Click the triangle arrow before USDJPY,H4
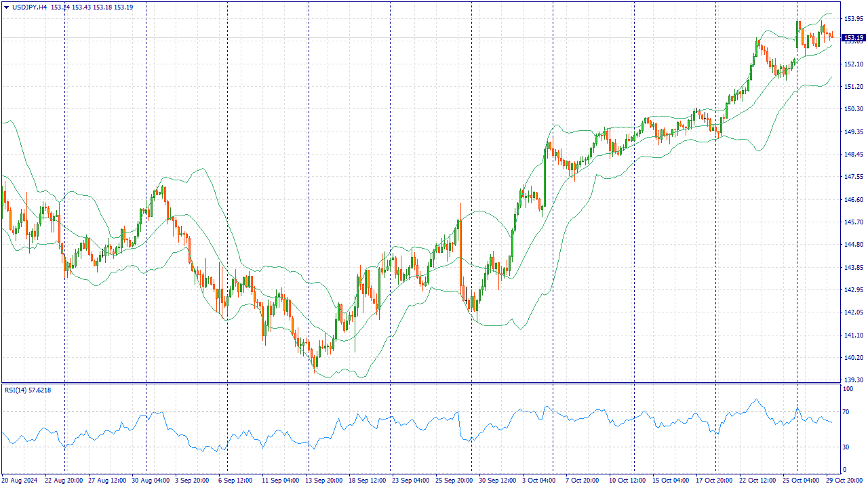Screen dimensions: 868x488 (x=6, y=7)
